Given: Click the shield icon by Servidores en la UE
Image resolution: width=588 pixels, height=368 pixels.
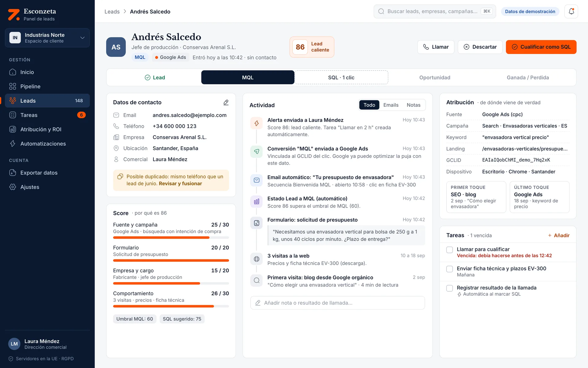Looking at the screenshot, I should [11, 359].
